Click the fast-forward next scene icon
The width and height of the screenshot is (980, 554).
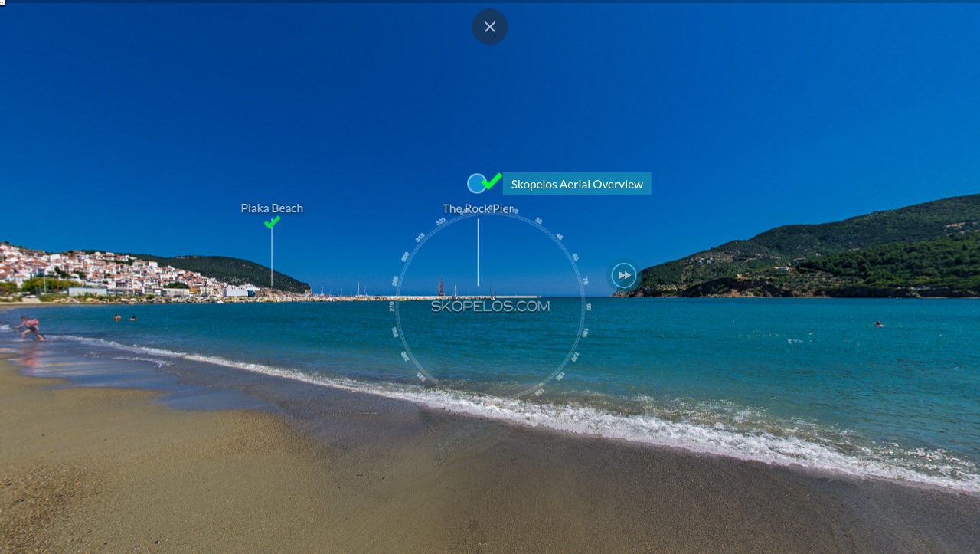pyautogui.click(x=624, y=275)
